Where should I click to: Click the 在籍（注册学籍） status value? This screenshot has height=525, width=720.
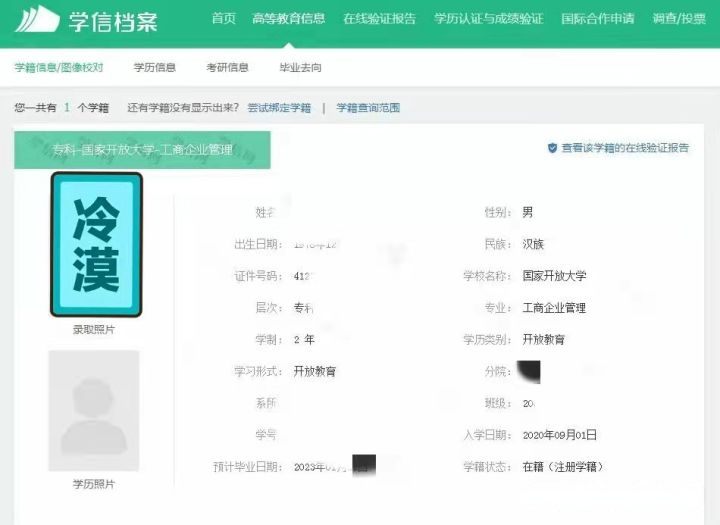tap(563, 467)
